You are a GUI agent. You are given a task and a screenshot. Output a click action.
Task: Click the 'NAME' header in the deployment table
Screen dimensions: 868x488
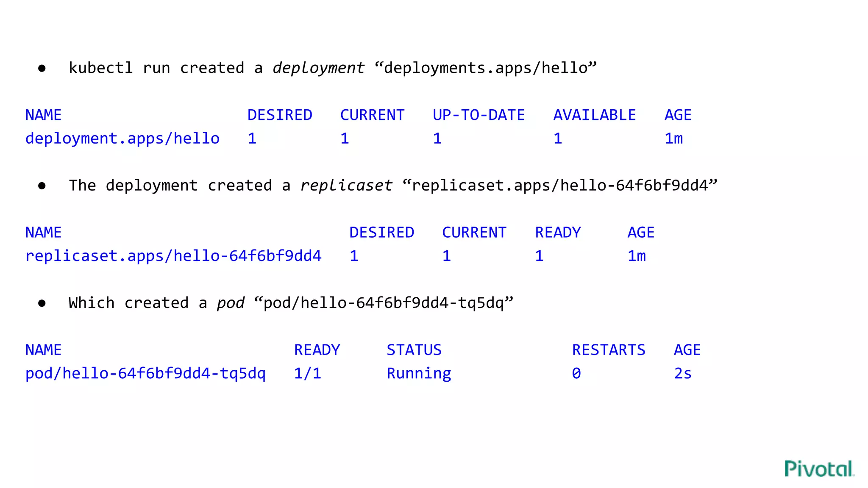click(x=43, y=115)
